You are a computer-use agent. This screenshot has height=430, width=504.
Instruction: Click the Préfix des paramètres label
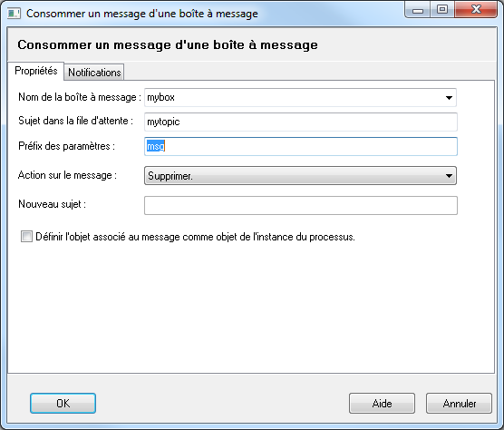pos(66,146)
